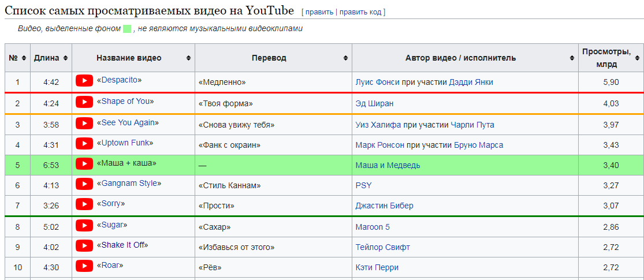Screen dimensions: 644x280
Task: Open Бруно Марса artist link
Action: pyautogui.click(x=478, y=145)
